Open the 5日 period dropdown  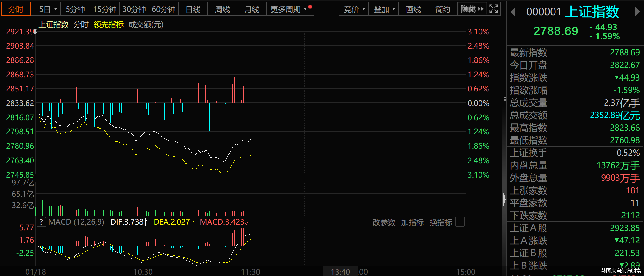pos(48,9)
